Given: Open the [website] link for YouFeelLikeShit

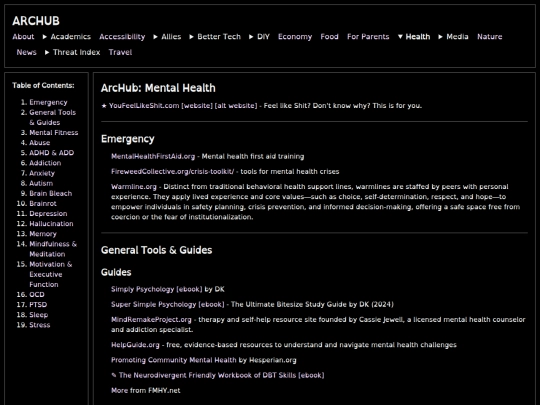Looking at the screenshot, I should pos(197,105).
